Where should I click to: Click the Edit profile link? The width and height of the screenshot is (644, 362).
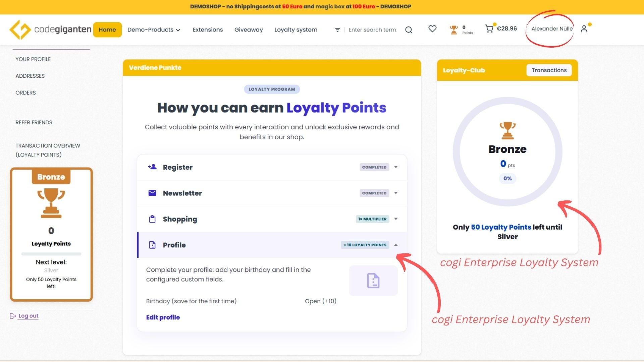163,317
